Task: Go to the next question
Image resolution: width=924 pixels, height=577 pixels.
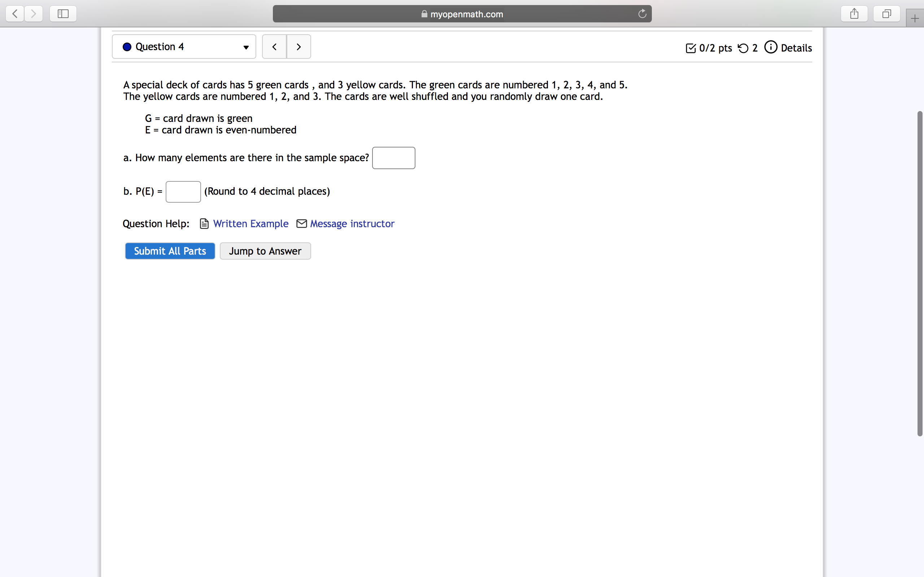Action: (298, 47)
